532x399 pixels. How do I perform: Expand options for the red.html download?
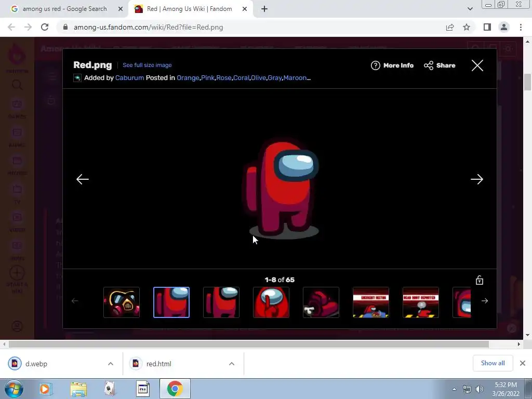point(232,364)
